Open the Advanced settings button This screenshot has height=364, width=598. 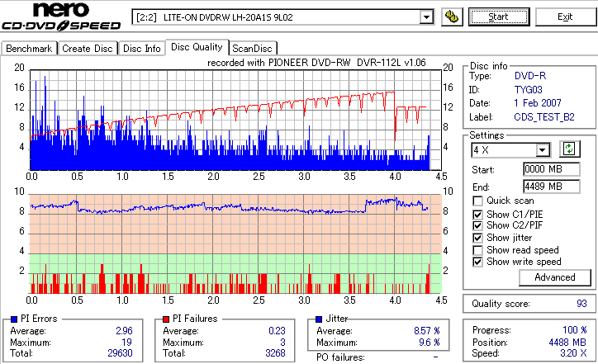[x=555, y=277]
